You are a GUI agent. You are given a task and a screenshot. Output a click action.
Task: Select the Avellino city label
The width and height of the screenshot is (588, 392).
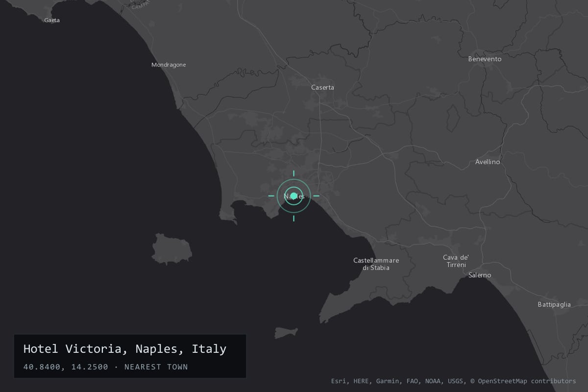pyautogui.click(x=488, y=162)
